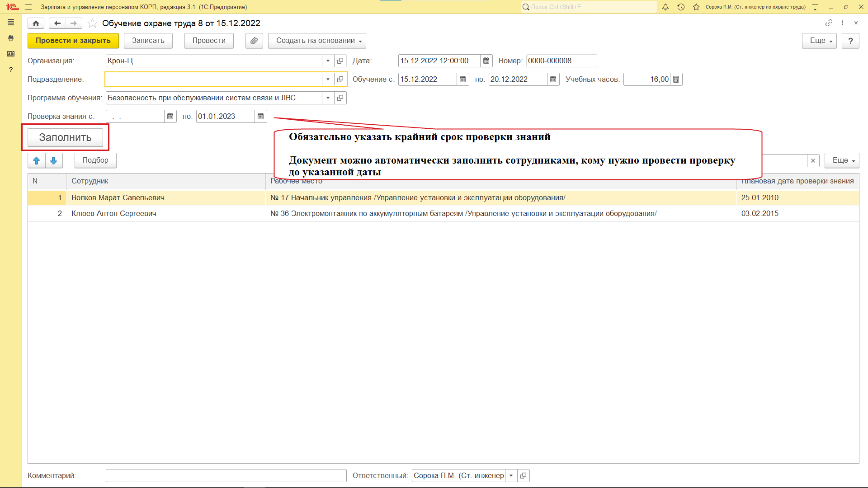Open the Создать на основании dropdown
Screen dimensions: 868x488
point(317,41)
